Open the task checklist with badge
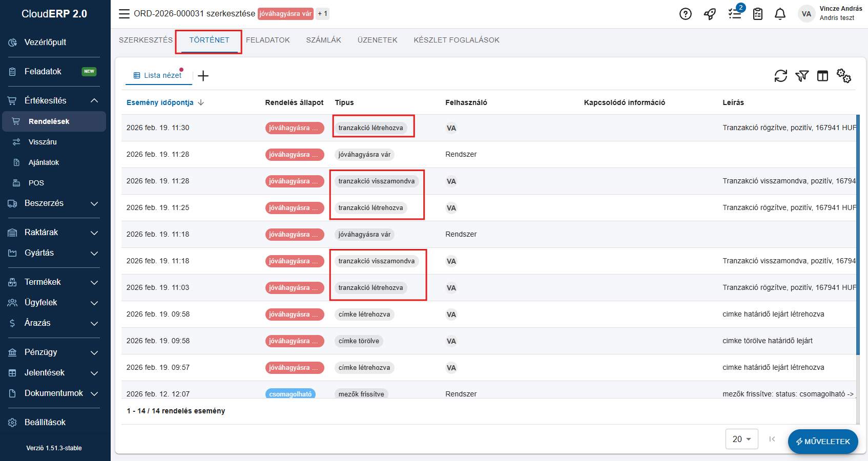Image resolution: width=868 pixels, height=461 pixels. click(x=735, y=14)
